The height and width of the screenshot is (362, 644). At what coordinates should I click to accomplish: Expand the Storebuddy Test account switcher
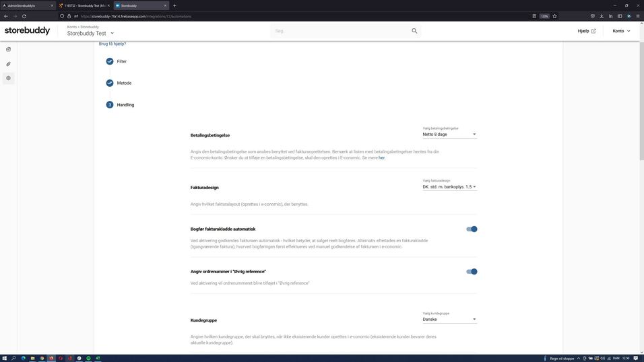pos(112,34)
